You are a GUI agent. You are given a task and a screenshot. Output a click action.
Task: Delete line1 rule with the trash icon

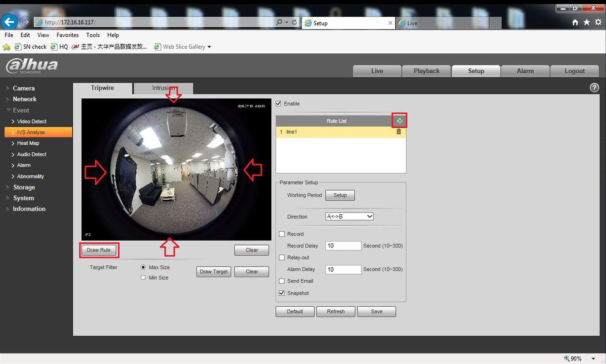[x=399, y=131]
